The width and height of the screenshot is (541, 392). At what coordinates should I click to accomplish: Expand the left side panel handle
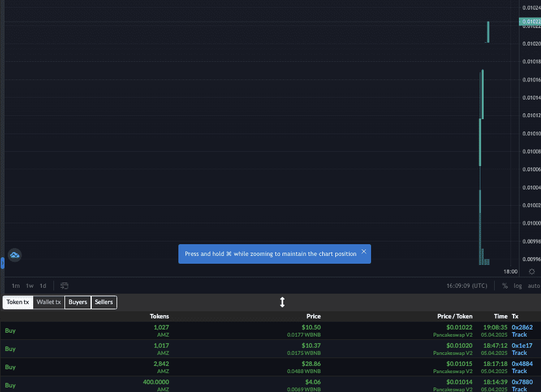[2, 263]
